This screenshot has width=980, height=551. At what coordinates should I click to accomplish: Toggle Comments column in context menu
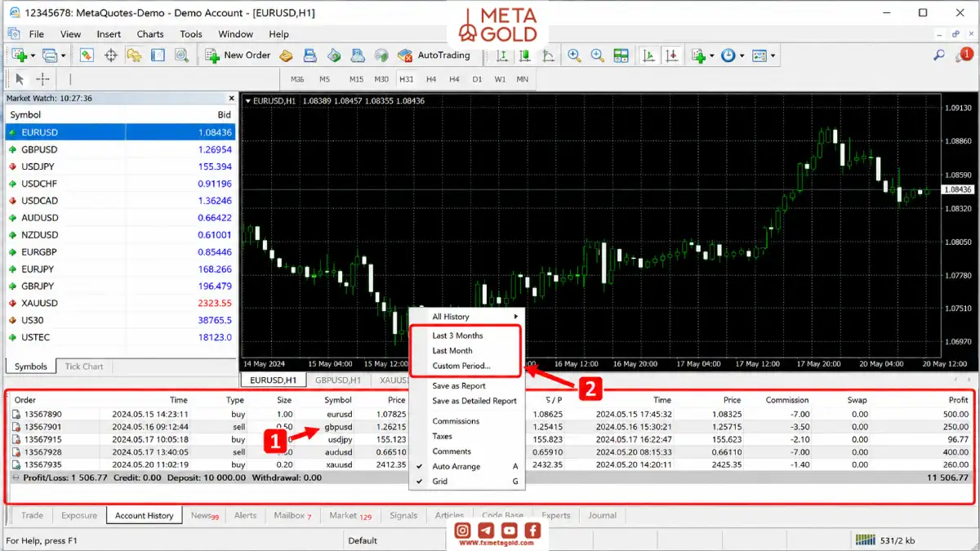coord(466,451)
